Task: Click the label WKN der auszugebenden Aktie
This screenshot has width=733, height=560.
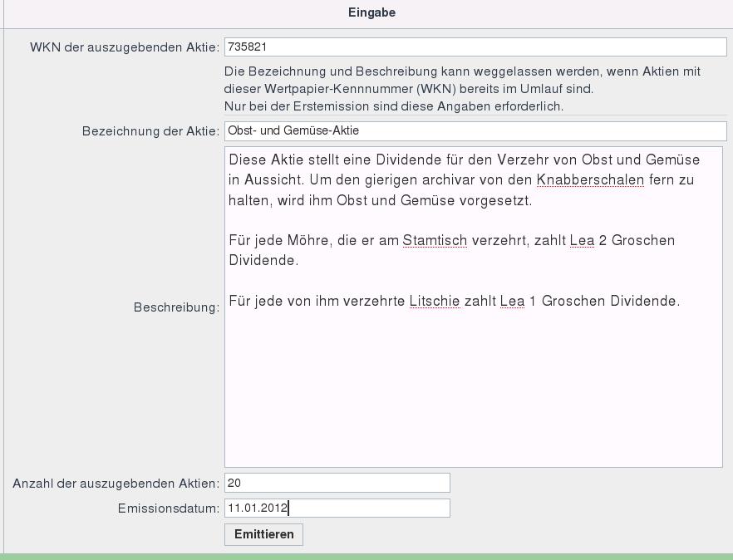Action: tap(124, 47)
